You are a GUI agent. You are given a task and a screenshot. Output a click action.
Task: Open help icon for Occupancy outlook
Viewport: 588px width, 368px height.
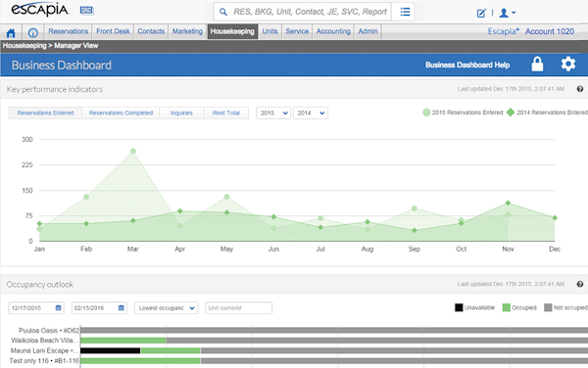tap(580, 284)
